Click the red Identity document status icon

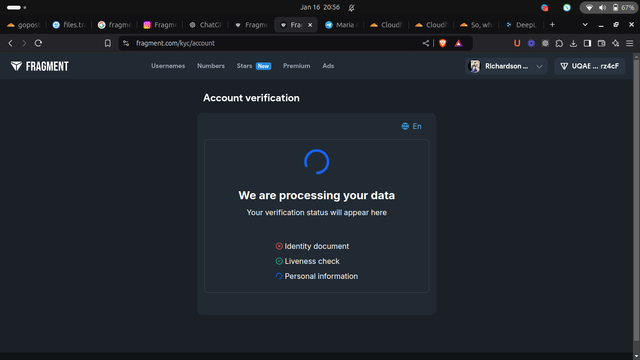279,246
